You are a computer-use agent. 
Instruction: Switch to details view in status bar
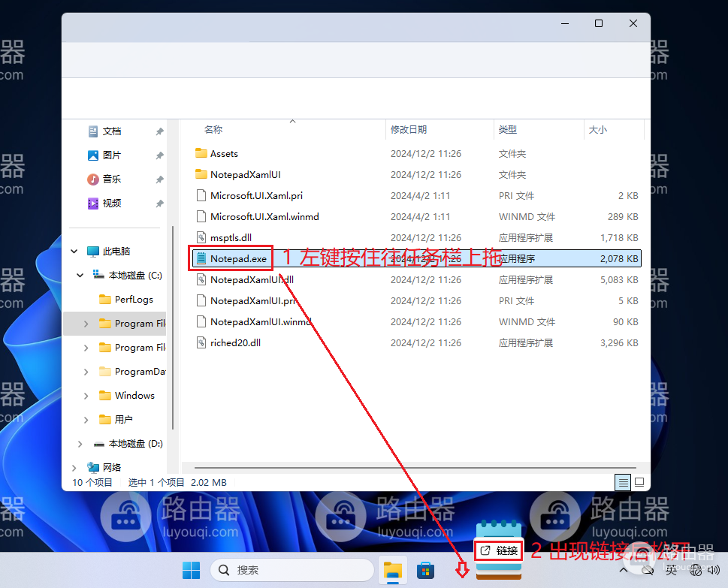tap(623, 483)
